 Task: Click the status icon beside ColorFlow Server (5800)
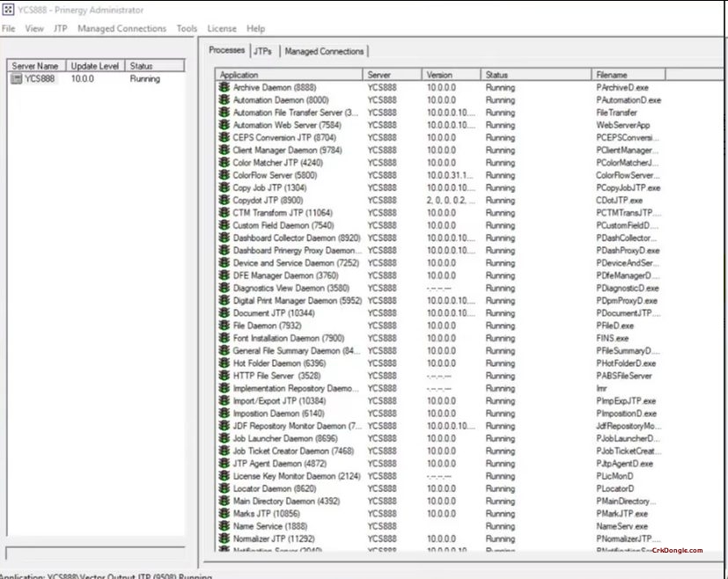coord(224,175)
